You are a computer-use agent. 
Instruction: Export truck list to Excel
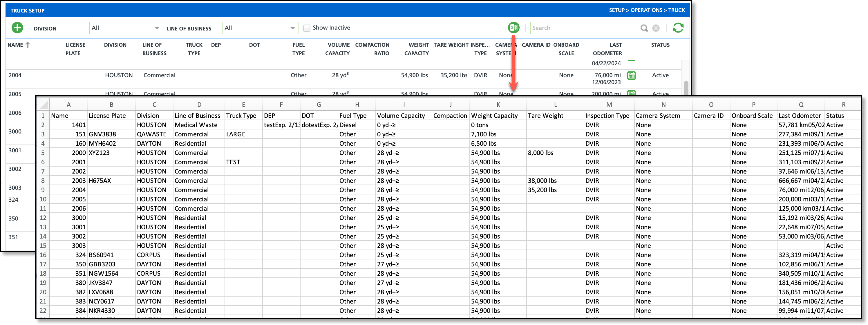(x=513, y=28)
